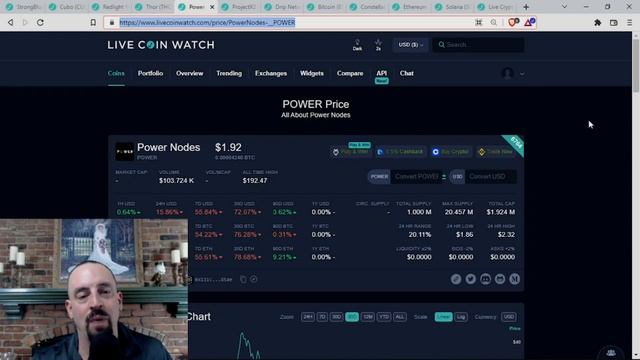The width and height of the screenshot is (640, 360).
Task: Open the browser Extensions puzzle icon
Action: 598,22
